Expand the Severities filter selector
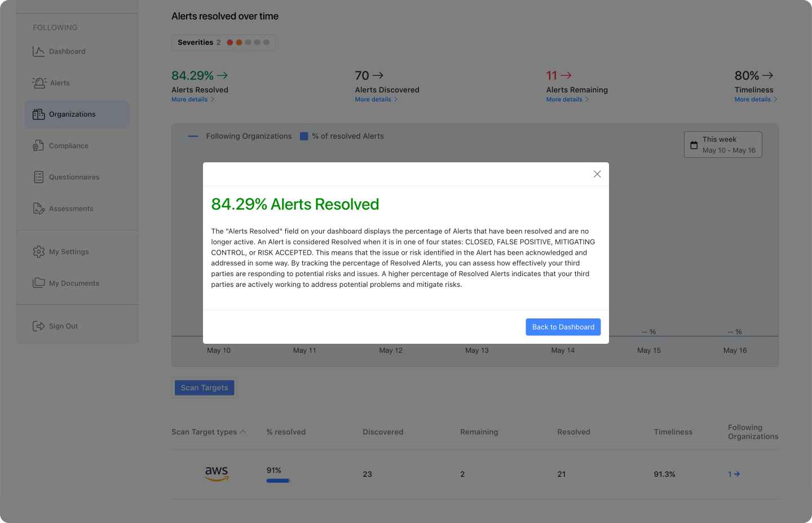 [223, 42]
